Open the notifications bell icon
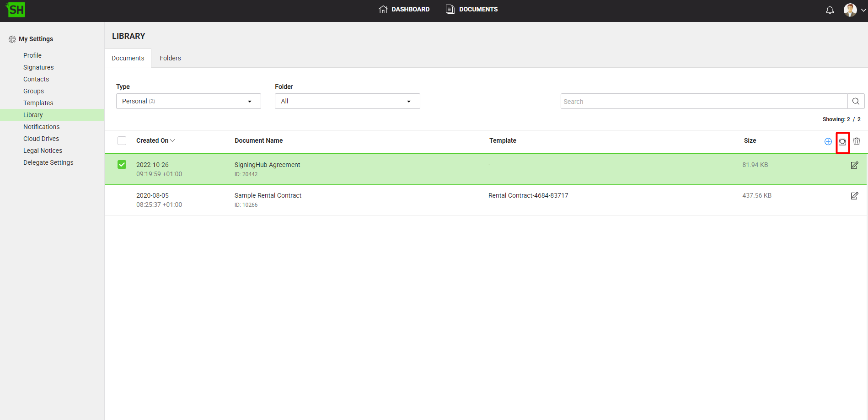The width and height of the screenshot is (868, 420). 830,10
